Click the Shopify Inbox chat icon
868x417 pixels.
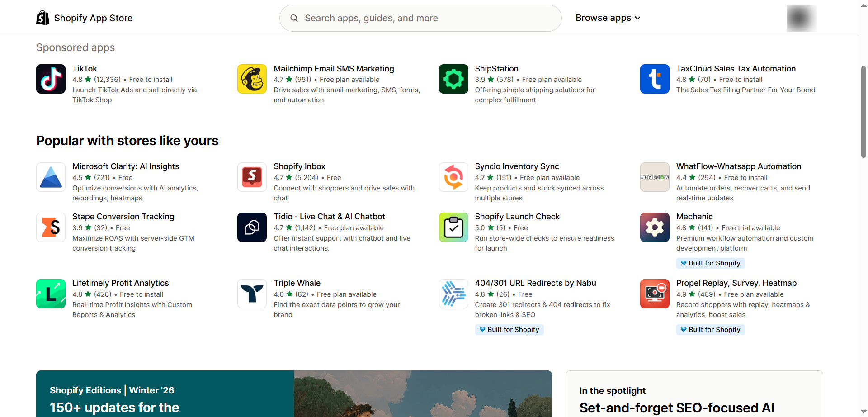[252, 177]
